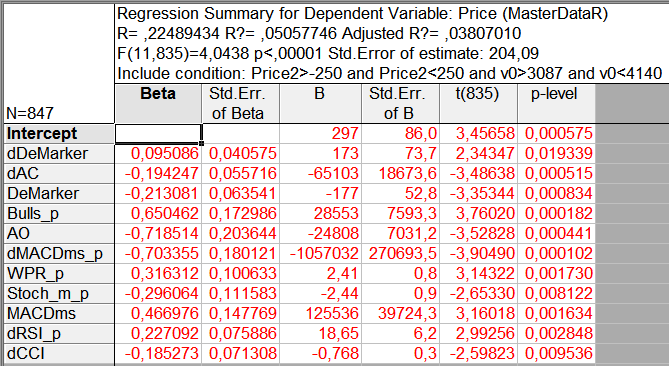Select the B column header
Viewport: 669px width, 366px height.
click(320, 104)
